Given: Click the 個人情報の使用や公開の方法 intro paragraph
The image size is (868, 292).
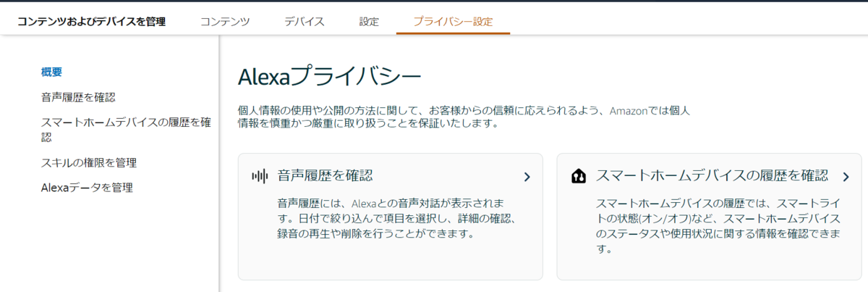Looking at the screenshot, I should (464, 117).
